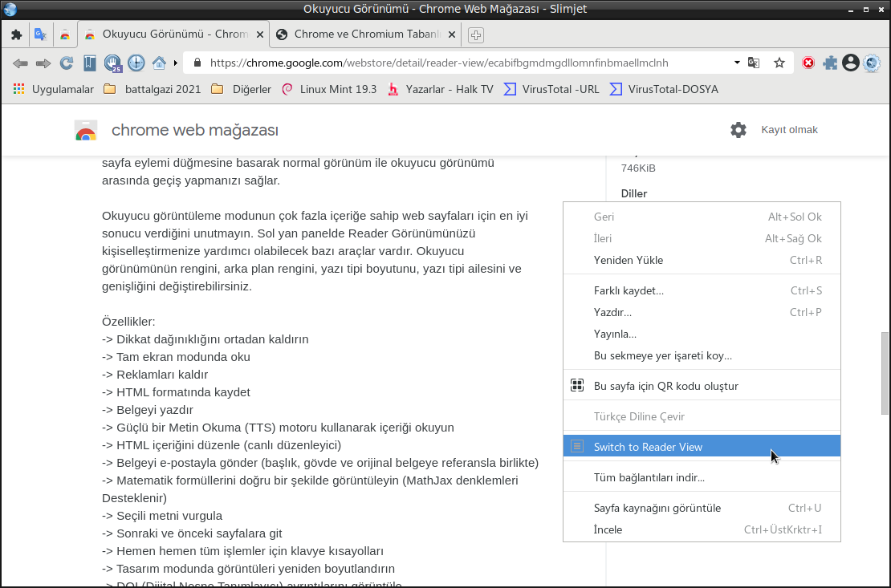891x588 pixels.
Task: Click the '-> Belgeyi yazdır' line
Action: [148, 410]
